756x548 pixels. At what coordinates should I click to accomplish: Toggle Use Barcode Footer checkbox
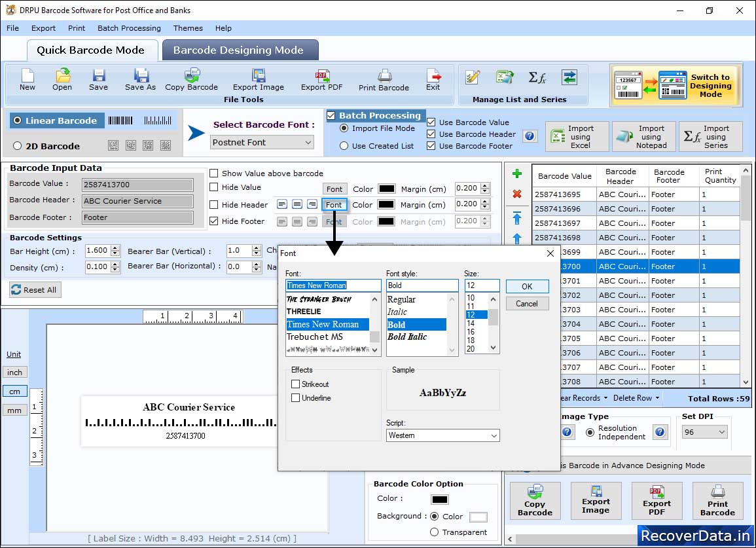click(431, 146)
